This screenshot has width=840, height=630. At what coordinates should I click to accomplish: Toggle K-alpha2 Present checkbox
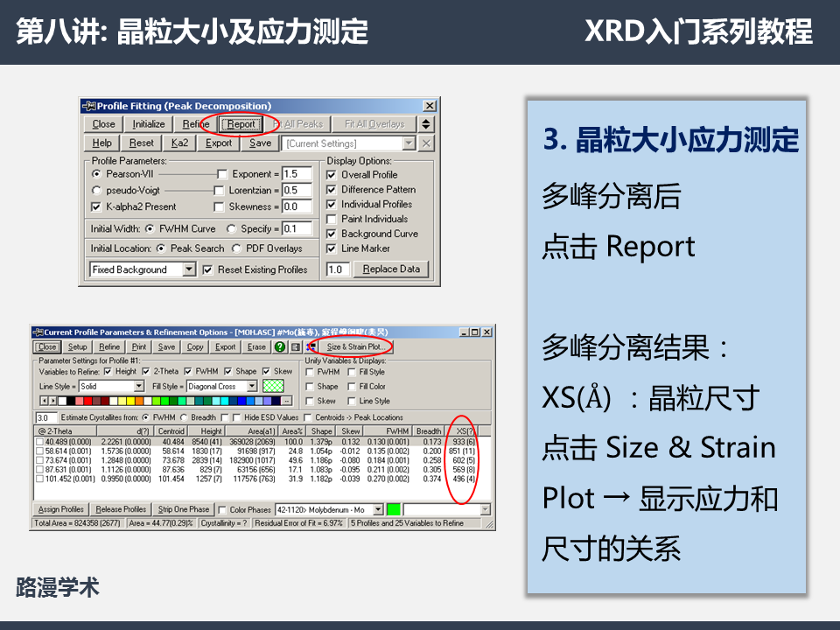tap(96, 206)
